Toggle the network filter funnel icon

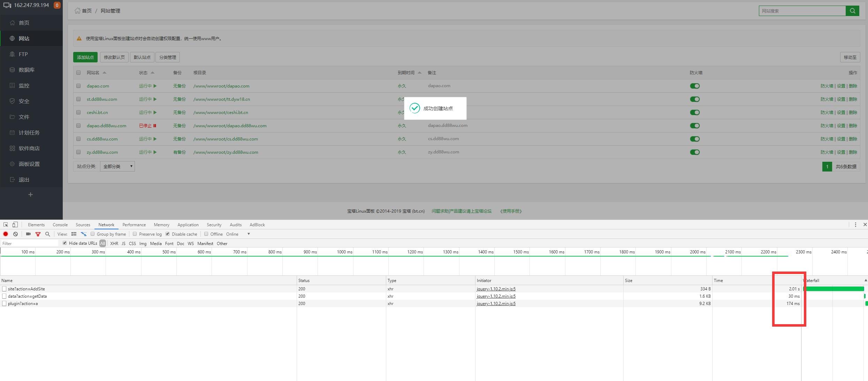[38, 234]
